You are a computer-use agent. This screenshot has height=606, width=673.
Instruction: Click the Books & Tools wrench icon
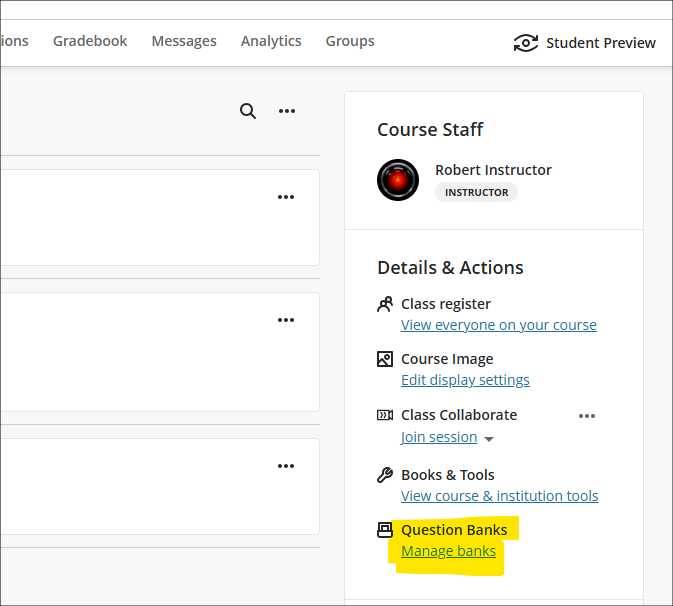385,475
